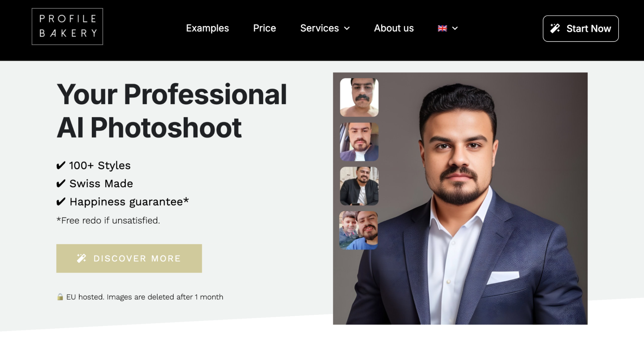The height and width of the screenshot is (341, 644).
Task: Select the car selfie thumbnail
Action: 359,142
